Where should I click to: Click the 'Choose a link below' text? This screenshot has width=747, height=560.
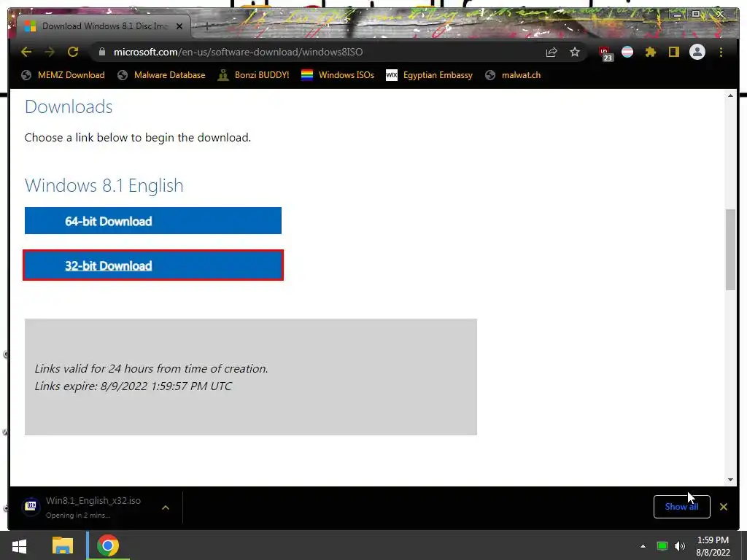pyautogui.click(x=138, y=138)
